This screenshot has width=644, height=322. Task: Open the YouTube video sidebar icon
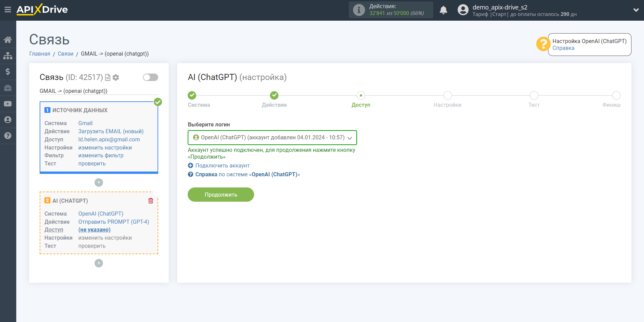(x=8, y=104)
